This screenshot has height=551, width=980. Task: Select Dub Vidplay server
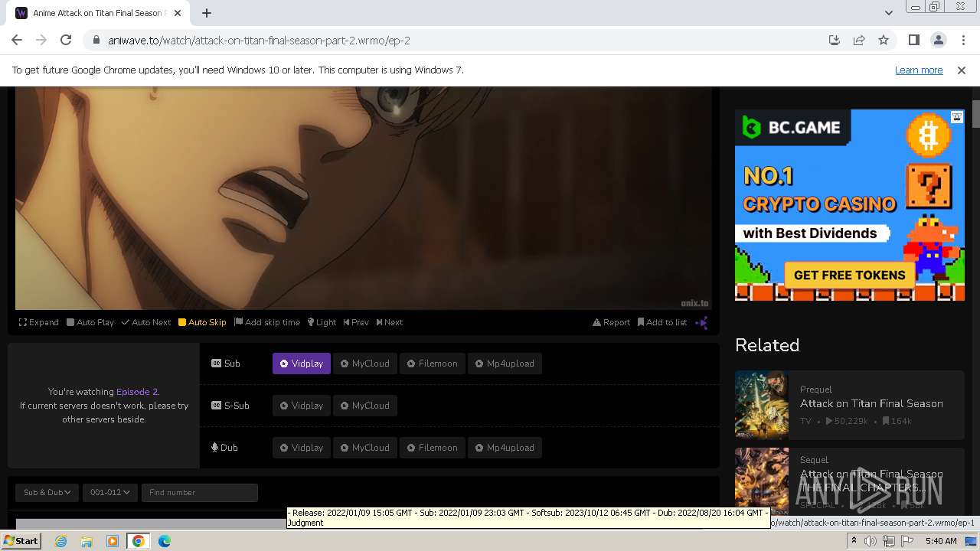302,448
